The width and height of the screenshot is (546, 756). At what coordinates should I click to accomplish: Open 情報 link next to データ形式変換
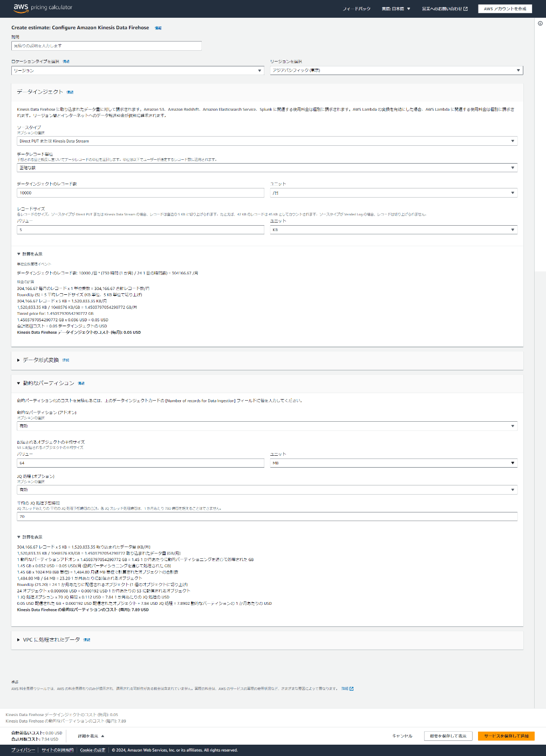66,360
